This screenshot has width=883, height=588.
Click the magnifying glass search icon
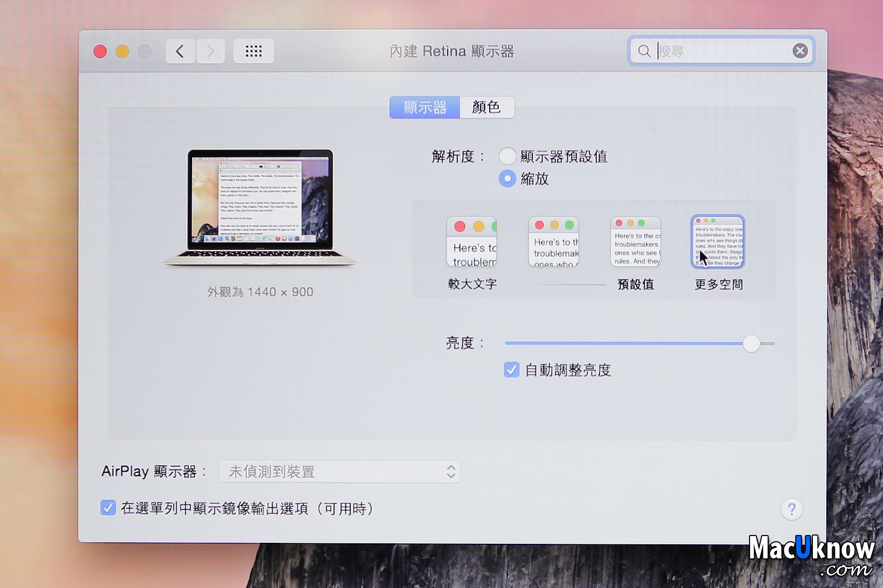click(x=644, y=51)
